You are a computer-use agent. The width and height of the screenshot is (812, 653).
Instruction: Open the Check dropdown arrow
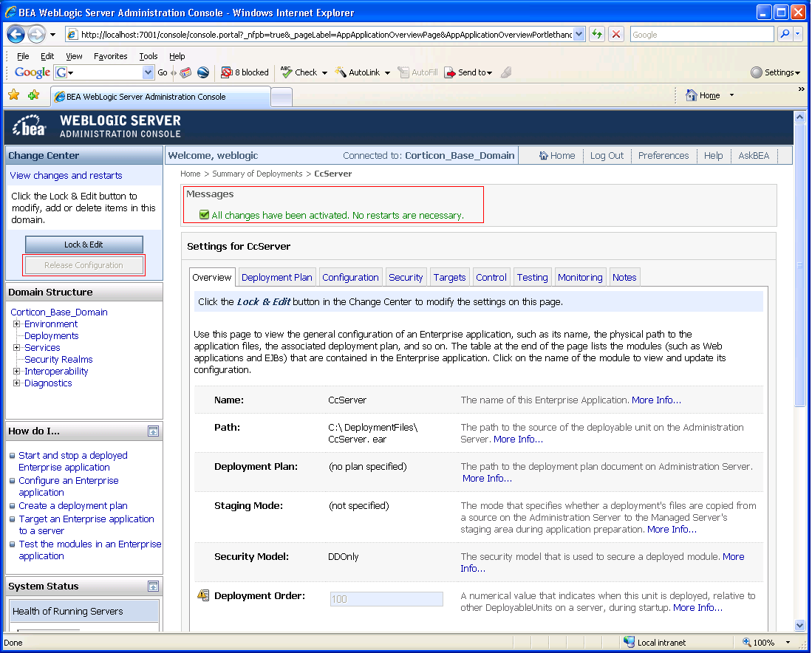(x=324, y=73)
